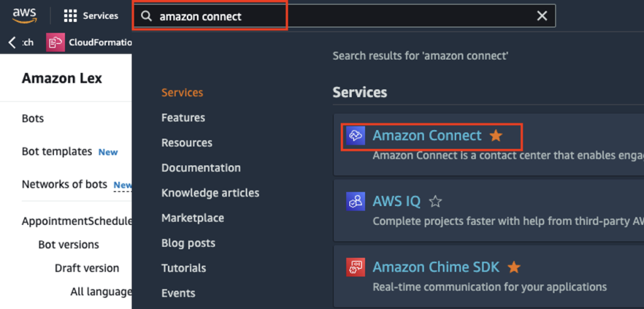Open Bots in the Amazon Lex sidebar
The width and height of the screenshot is (644, 309).
coord(33,119)
